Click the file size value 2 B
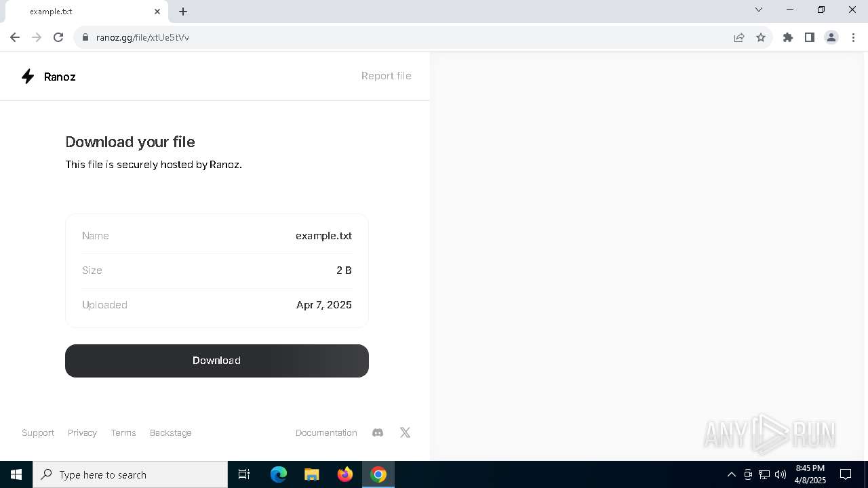Image resolution: width=868 pixels, height=488 pixels. 344,270
